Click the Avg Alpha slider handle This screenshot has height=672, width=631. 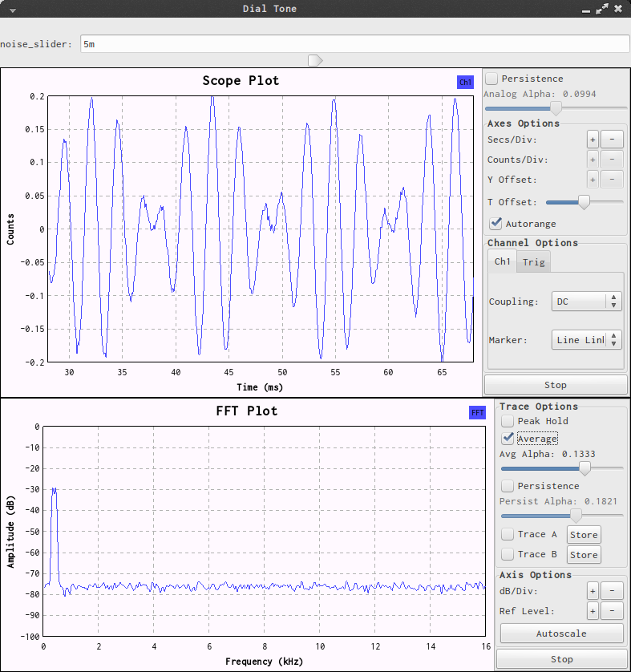tap(584, 468)
